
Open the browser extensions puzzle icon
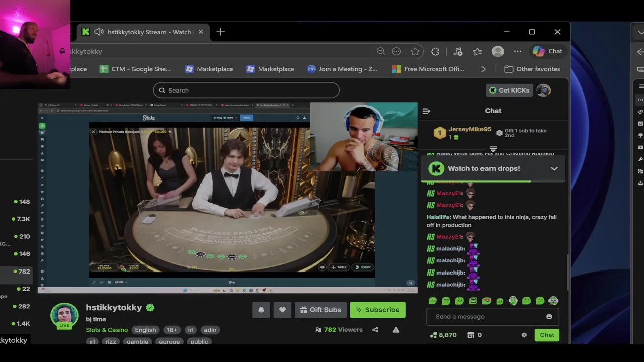click(435, 51)
